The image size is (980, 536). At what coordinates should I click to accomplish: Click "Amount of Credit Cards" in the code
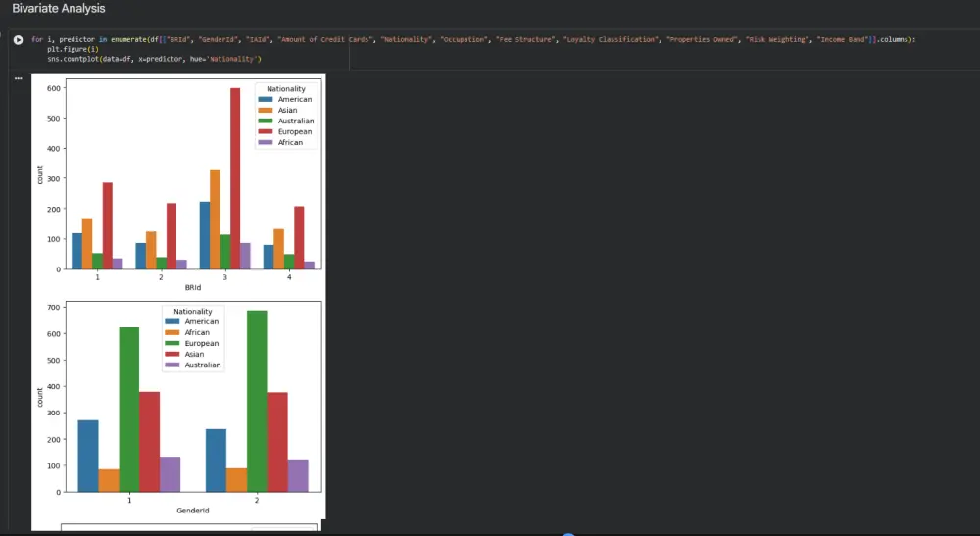pyautogui.click(x=325, y=39)
